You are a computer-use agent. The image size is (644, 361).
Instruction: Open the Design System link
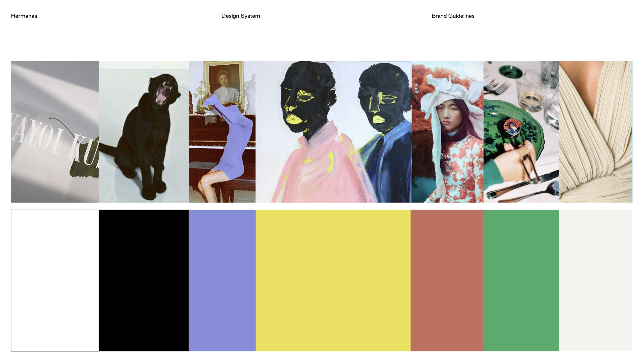click(x=241, y=16)
